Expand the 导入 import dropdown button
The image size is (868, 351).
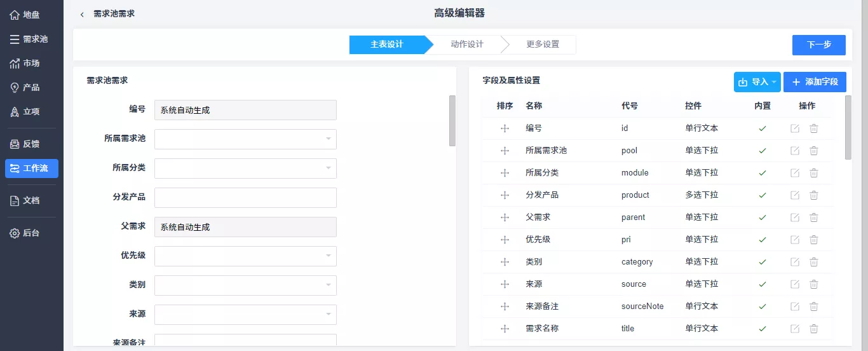click(x=757, y=82)
